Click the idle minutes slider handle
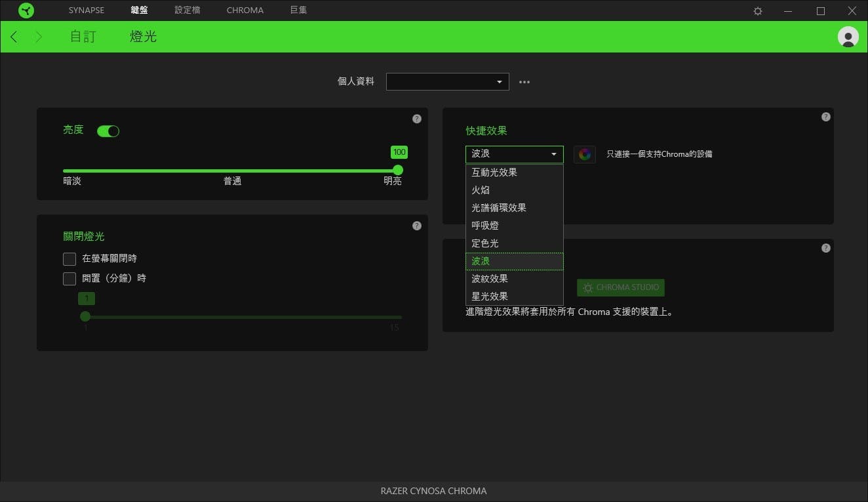The height and width of the screenshot is (502, 868). point(85,316)
